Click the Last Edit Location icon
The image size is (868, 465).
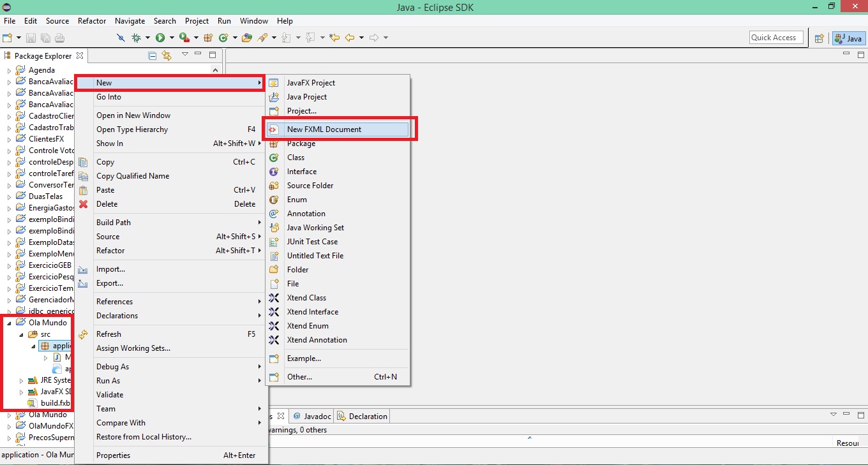[334, 38]
